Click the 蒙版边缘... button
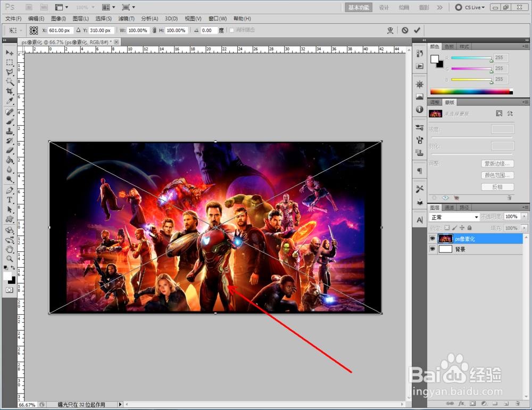 click(x=497, y=163)
